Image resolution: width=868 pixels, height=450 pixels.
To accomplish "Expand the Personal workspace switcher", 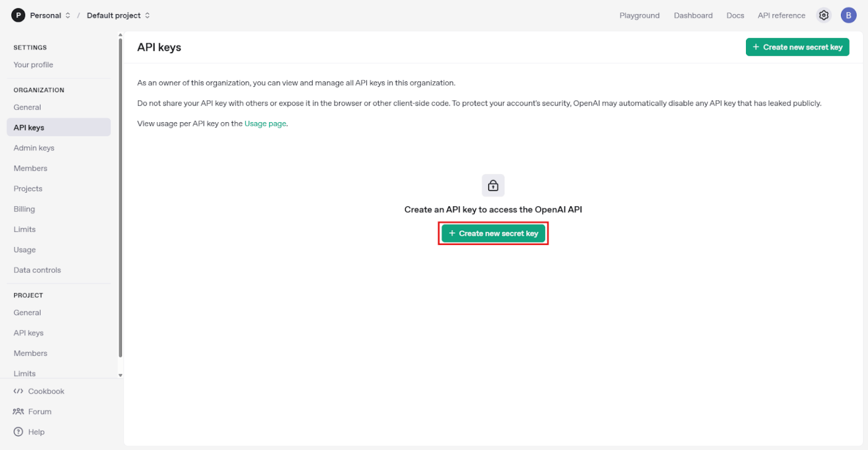I will 67,15.
